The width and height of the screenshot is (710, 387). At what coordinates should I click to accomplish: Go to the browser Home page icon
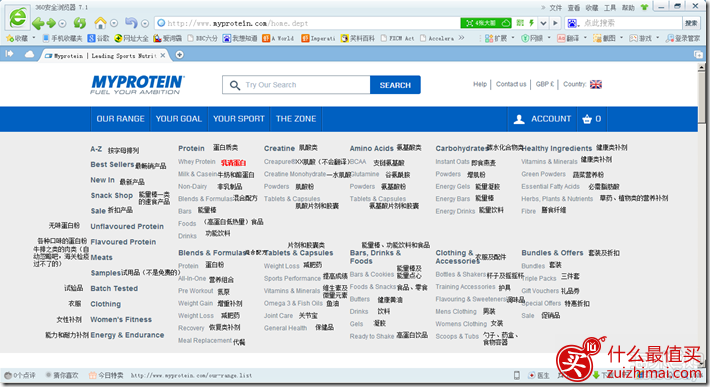click(101, 23)
